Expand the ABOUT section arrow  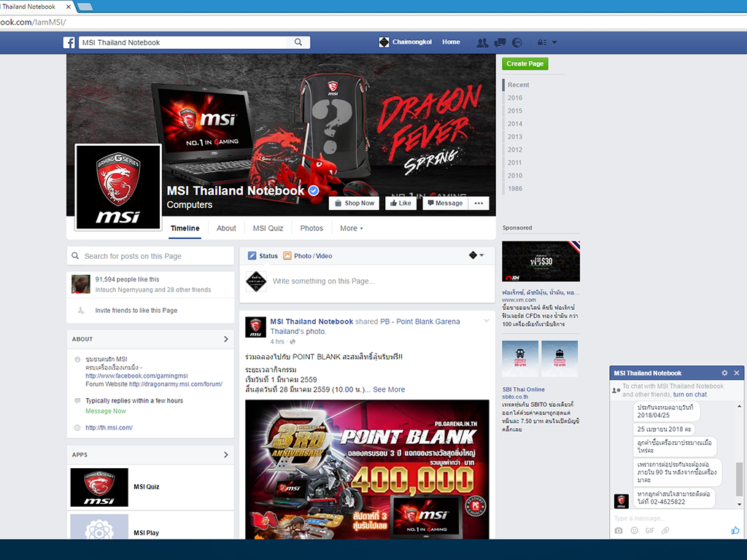(226, 339)
